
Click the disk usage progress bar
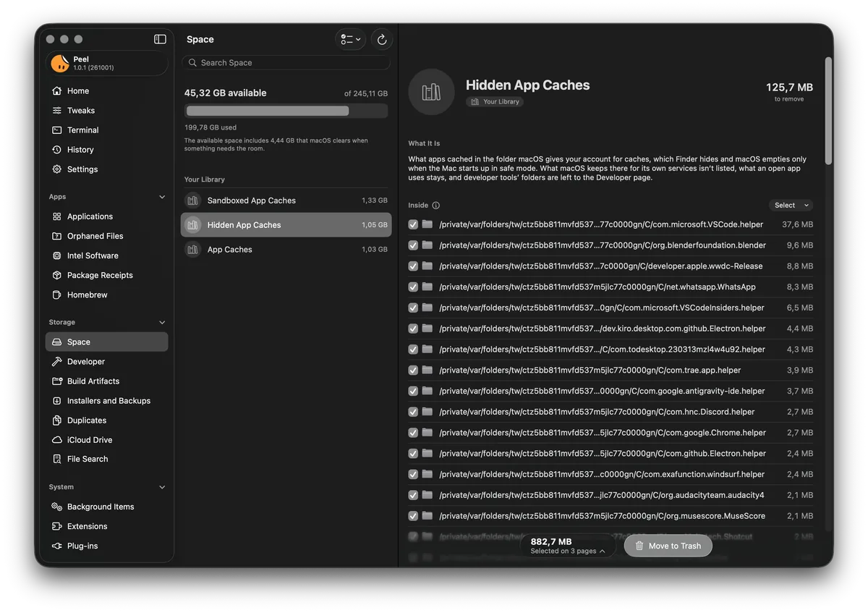[x=286, y=111]
